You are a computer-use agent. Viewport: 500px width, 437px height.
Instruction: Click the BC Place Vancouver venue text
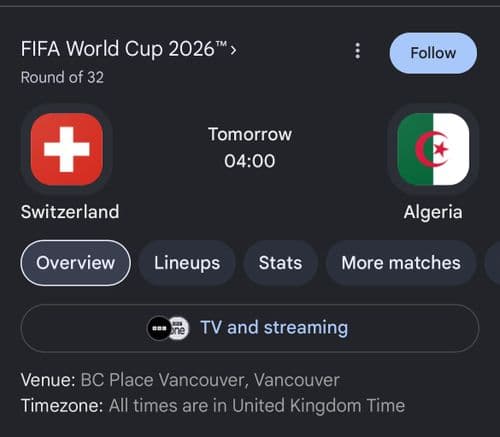[x=210, y=380]
